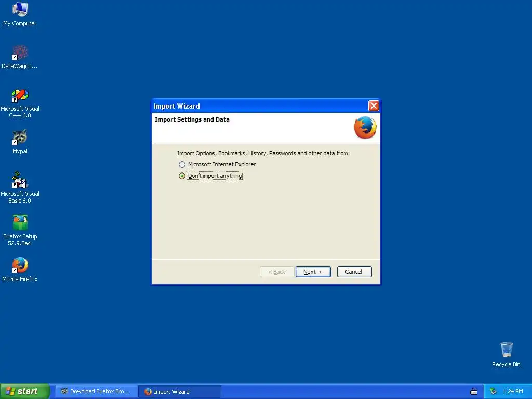Click the Firefox logo in Import Wizard
532x399 pixels.
tap(365, 128)
